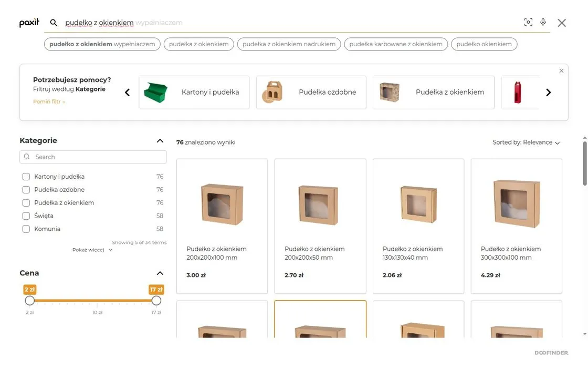The image size is (588, 368).
Task: Click the paxit logo
Action: 29,23
